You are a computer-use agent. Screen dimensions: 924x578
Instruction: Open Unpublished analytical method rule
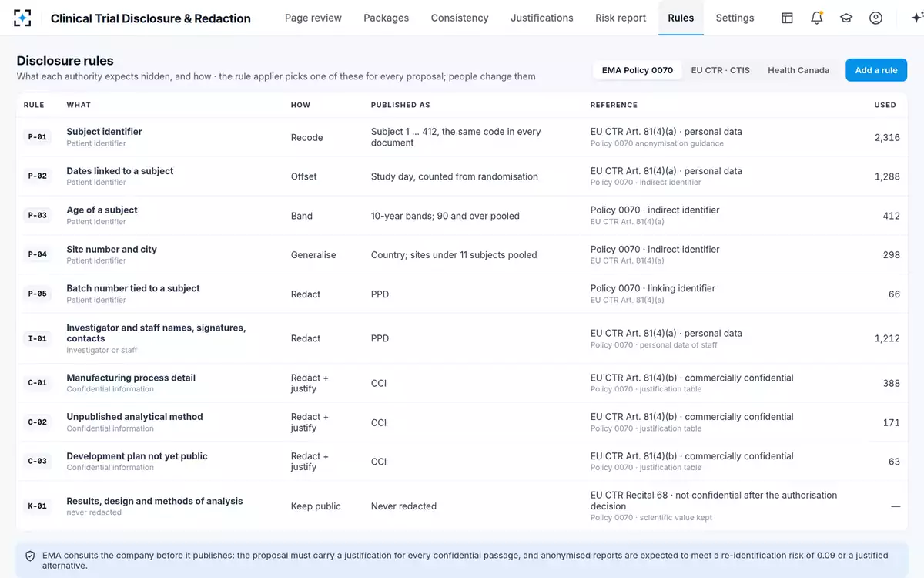point(135,417)
